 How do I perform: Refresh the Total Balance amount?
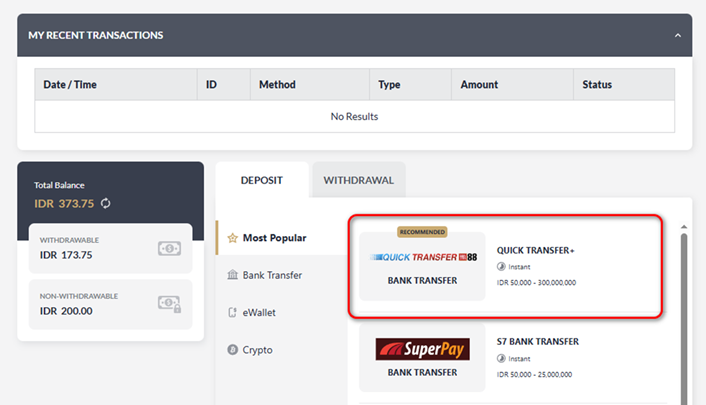click(105, 204)
